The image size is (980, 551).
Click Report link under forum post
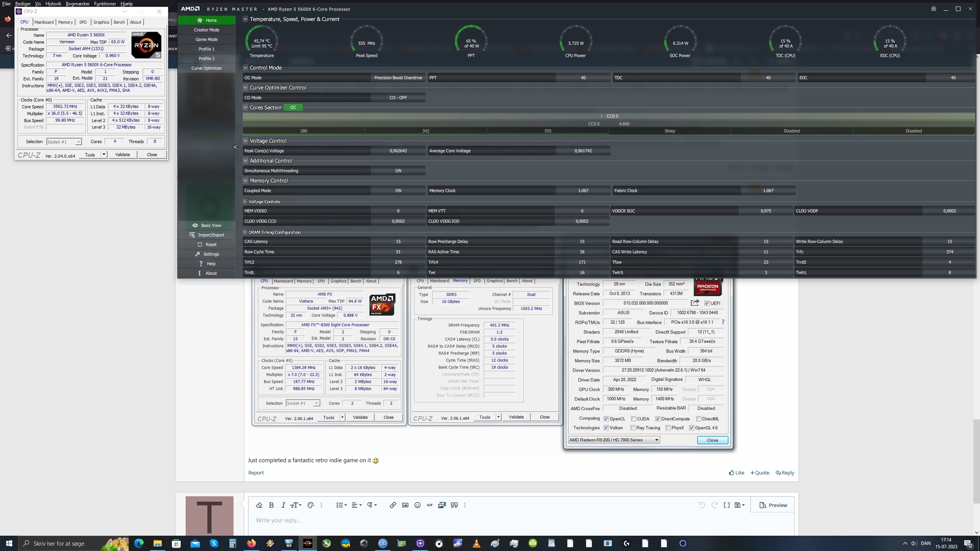[256, 473]
